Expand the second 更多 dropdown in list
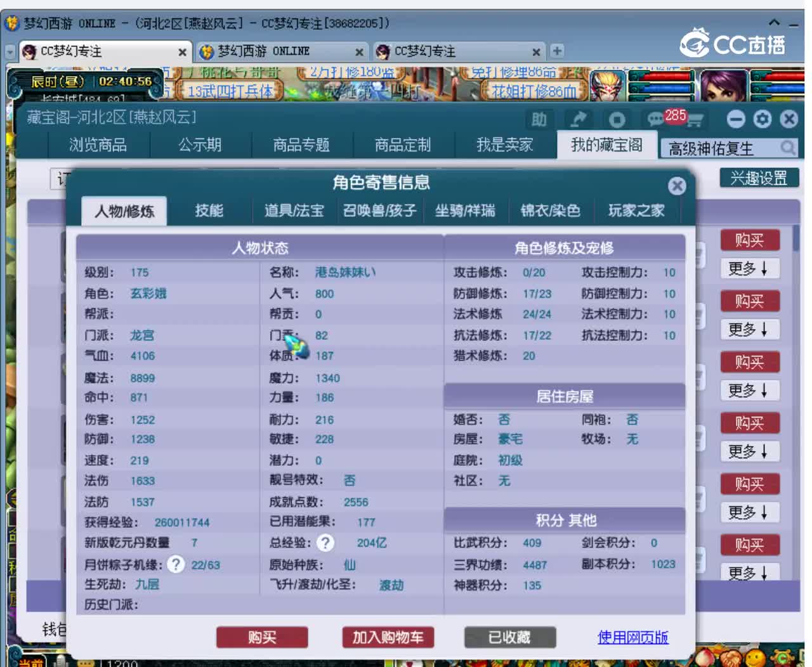The image size is (812, 667). pyautogui.click(x=750, y=330)
